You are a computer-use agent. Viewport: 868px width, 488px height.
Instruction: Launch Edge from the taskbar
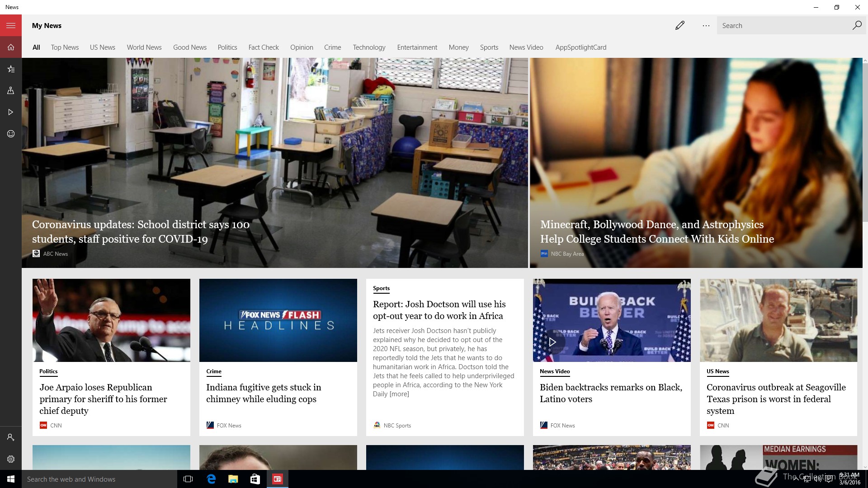pos(211,479)
